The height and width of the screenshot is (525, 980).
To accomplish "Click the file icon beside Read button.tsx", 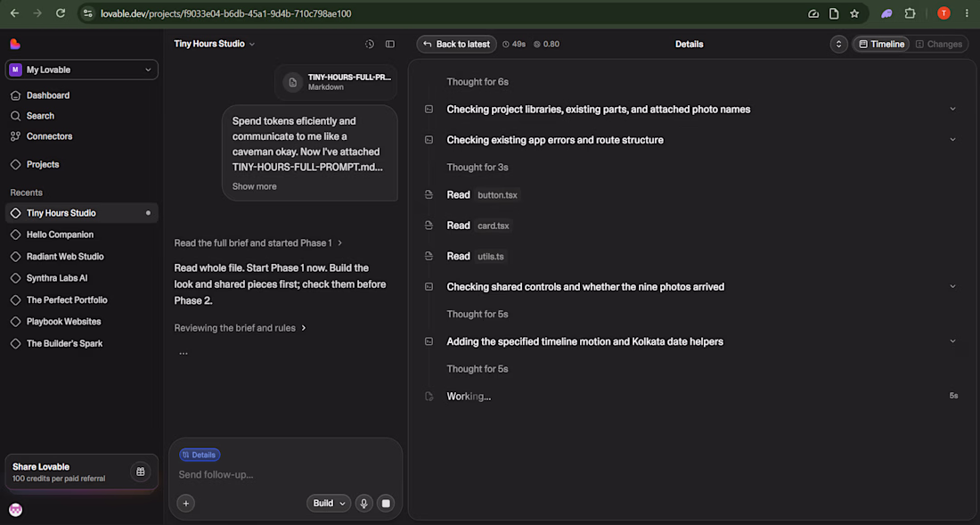I will pos(429,195).
